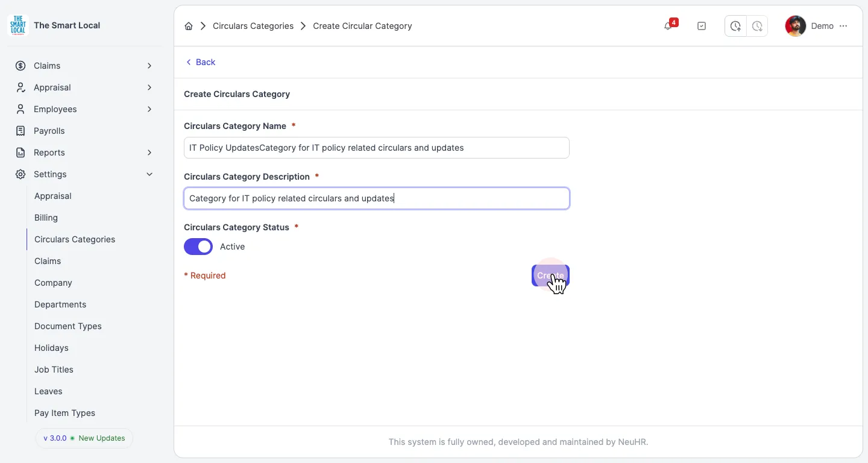Viewport: 868px width, 463px height.
Task: Click the Settings gear icon
Action: click(20, 174)
